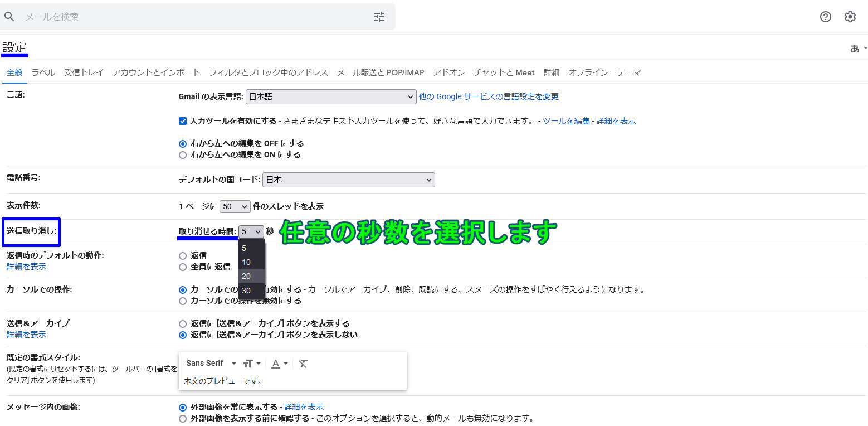
Task: Select [送信&アーカイブ] ボタンを表示しない radio
Action: tap(183, 335)
